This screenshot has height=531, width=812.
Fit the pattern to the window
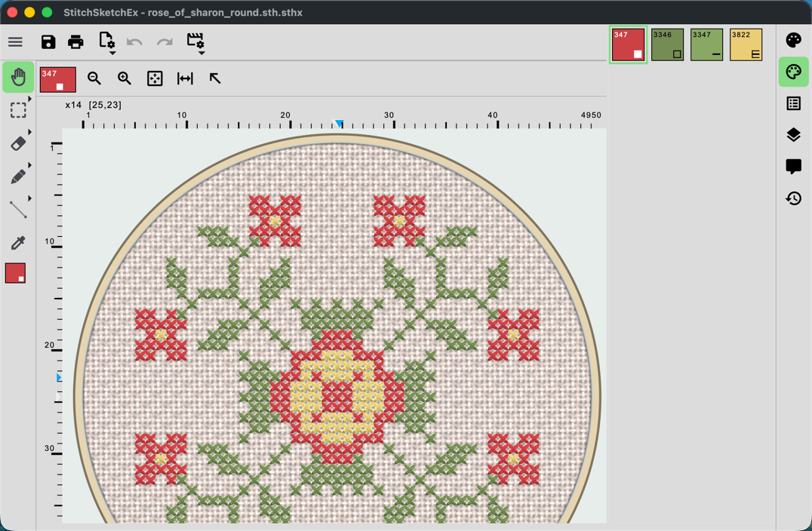(155, 78)
